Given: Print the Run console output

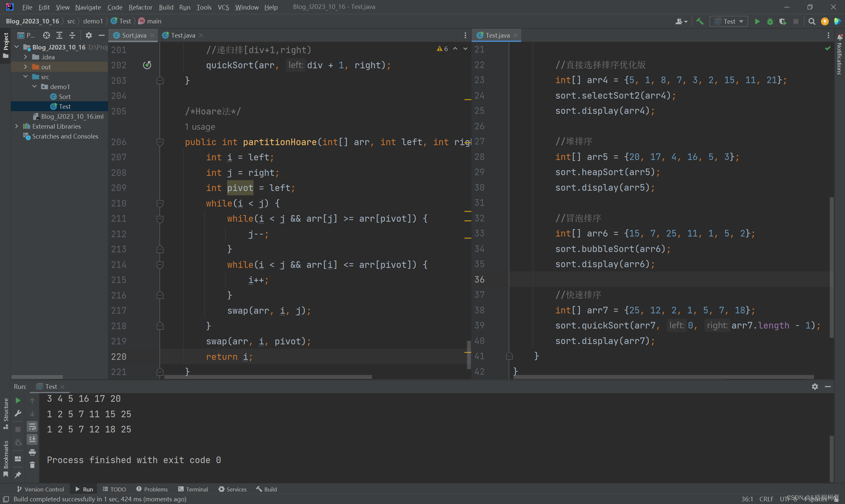Looking at the screenshot, I should tap(32, 452).
